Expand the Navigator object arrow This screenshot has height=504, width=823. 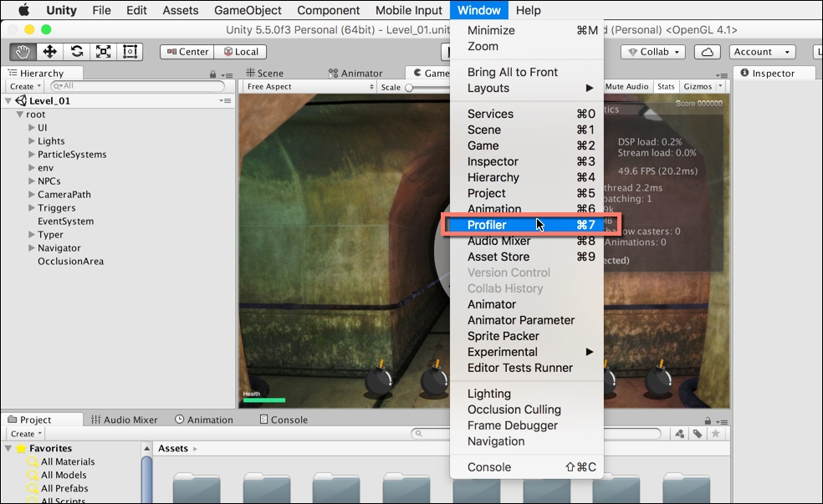32,248
